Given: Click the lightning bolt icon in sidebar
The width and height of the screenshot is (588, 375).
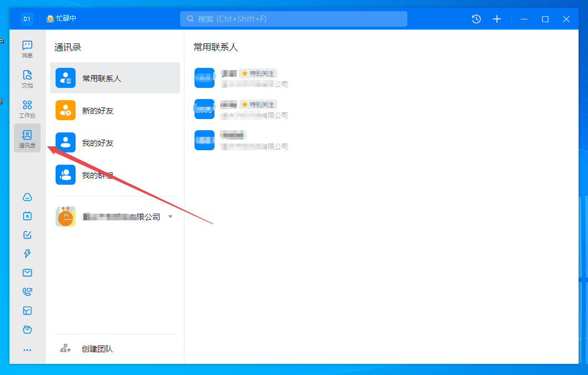Looking at the screenshot, I should click(27, 254).
